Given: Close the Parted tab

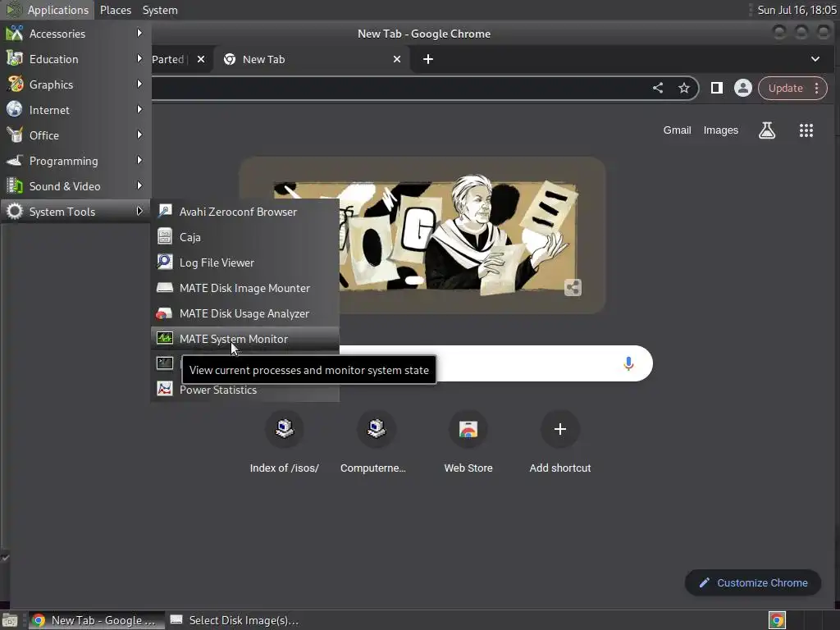Looking at the screenshot, I should (x=201, y=59).
